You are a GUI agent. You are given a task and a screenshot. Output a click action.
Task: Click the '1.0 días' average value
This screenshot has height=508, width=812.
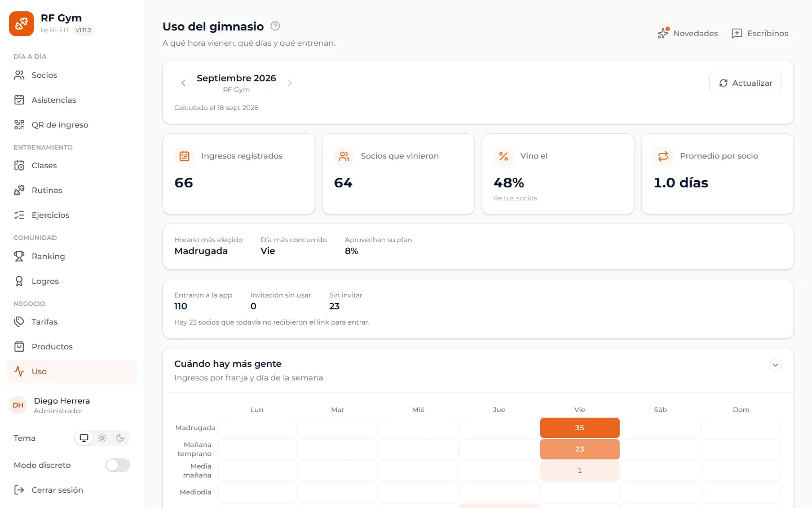[681, 183]
